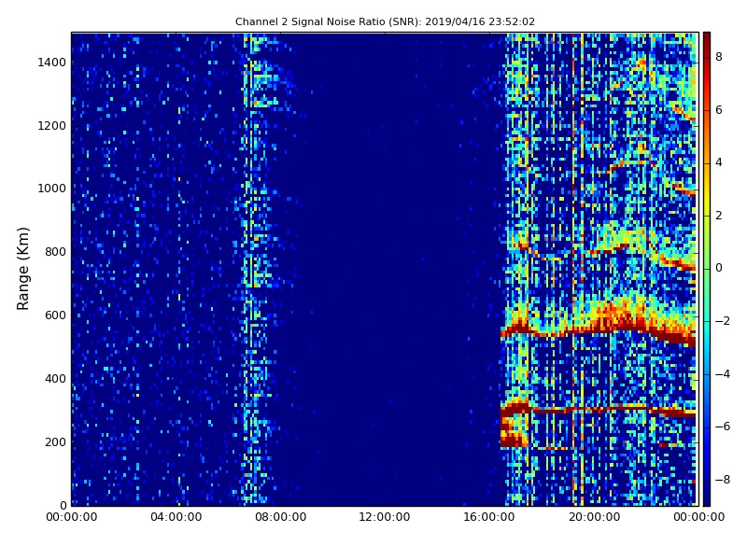Viewport: 747px width, 560px height.
Task: Click the 1000 range tick label
Action: coord(52,189)
